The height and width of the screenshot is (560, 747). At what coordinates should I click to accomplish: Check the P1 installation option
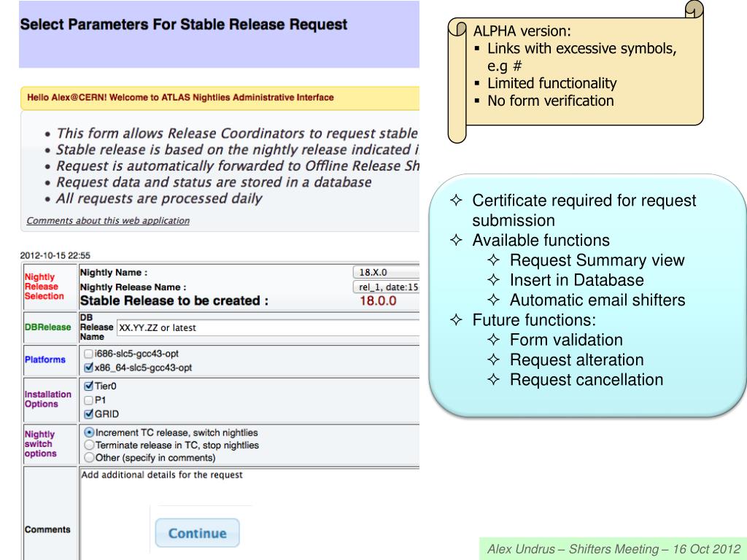pos(89,399)
